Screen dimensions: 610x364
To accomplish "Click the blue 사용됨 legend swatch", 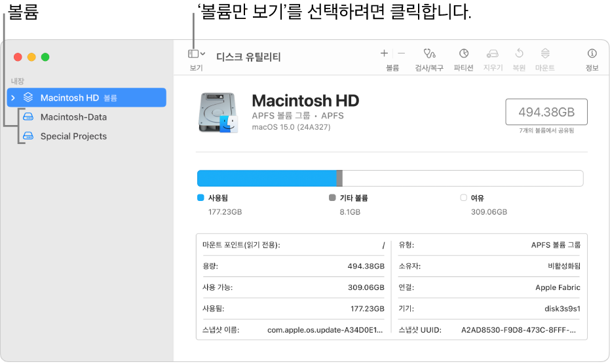I will point(200,198).
